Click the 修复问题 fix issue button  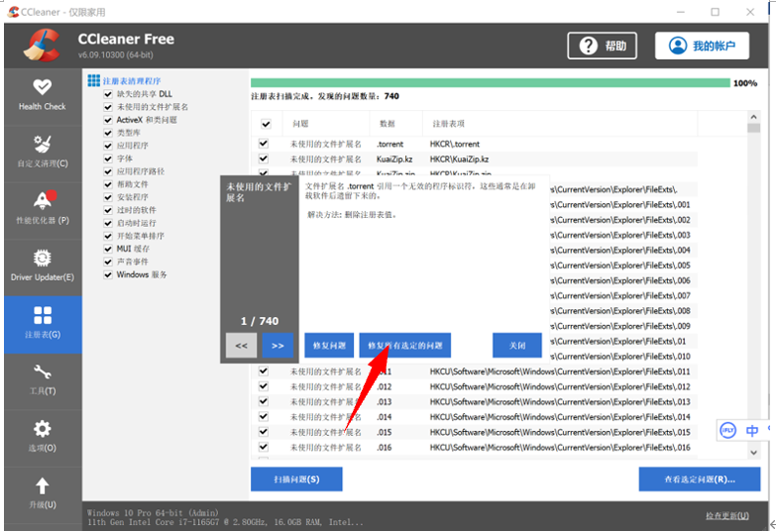point(329,346)
